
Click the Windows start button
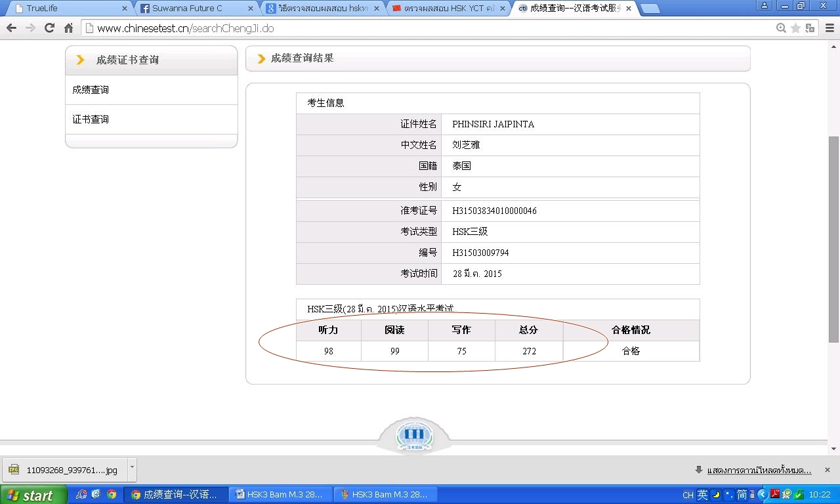point(33,495)
